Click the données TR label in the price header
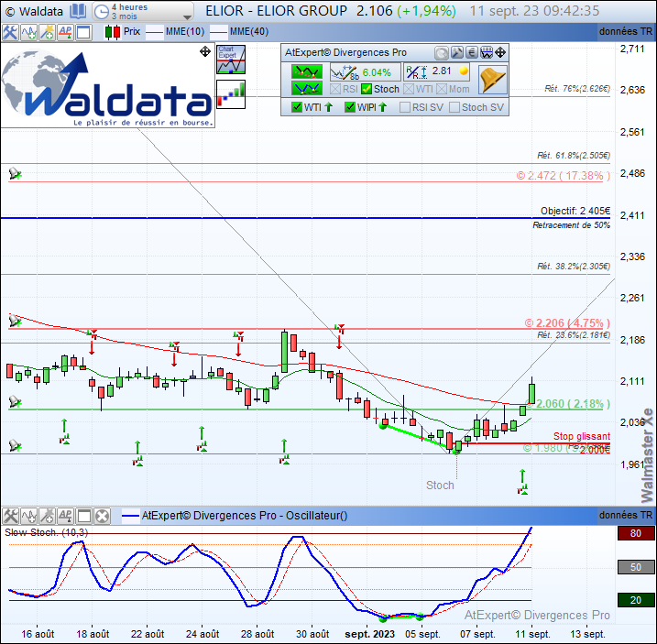Viewport: 657px width, 644px height. [x=626, y=32]
